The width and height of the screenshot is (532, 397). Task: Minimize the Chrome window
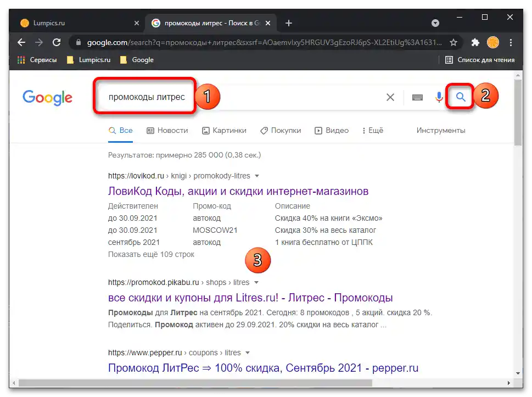tap(460, 18)
